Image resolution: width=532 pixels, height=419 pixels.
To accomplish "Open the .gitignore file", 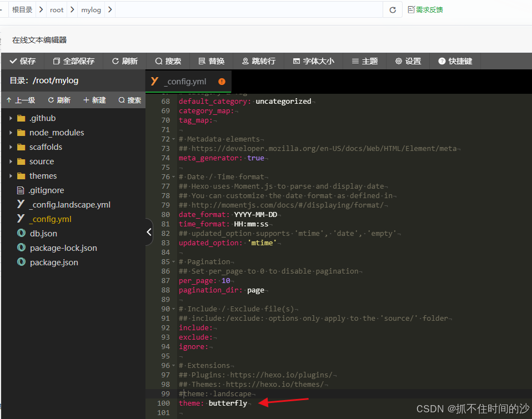I will (46, 190).
